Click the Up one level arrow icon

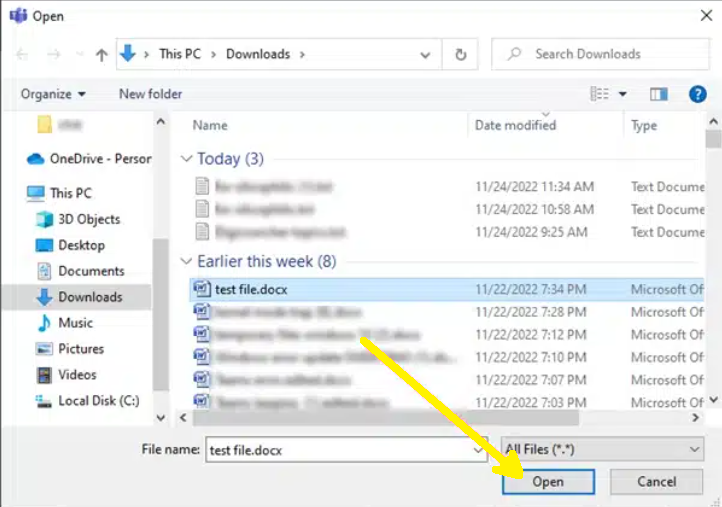click(101, 55)
